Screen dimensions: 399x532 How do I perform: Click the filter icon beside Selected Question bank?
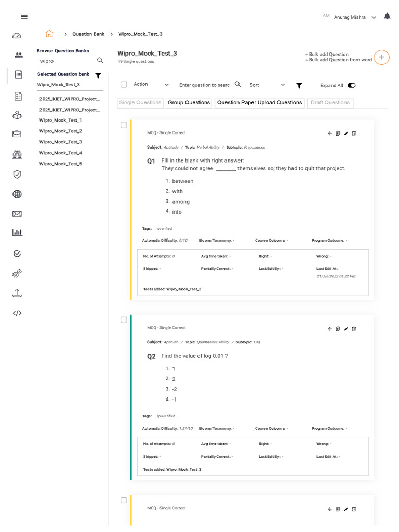[98, 75]
